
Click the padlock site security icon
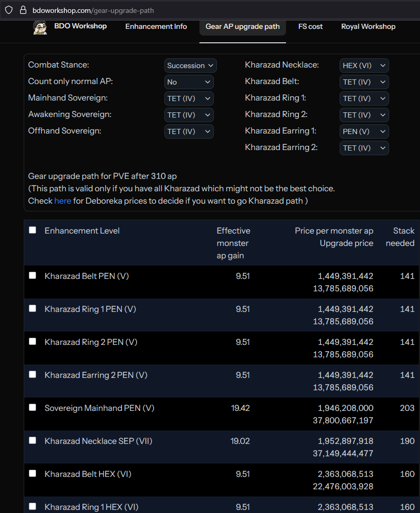pyautogui.click(x=23, y=10)
